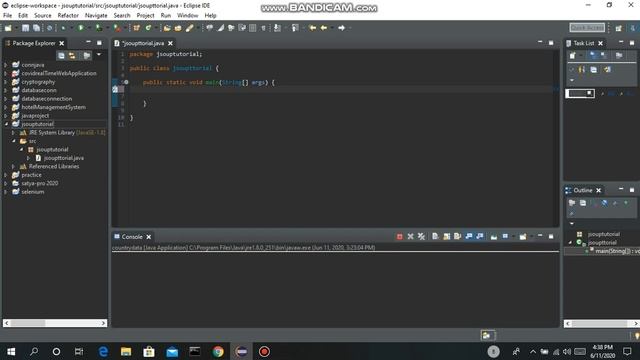Screen dimensions: 640x360
Task: Open a new Console view
Action: pyautogui.click(x=523, y=236)
